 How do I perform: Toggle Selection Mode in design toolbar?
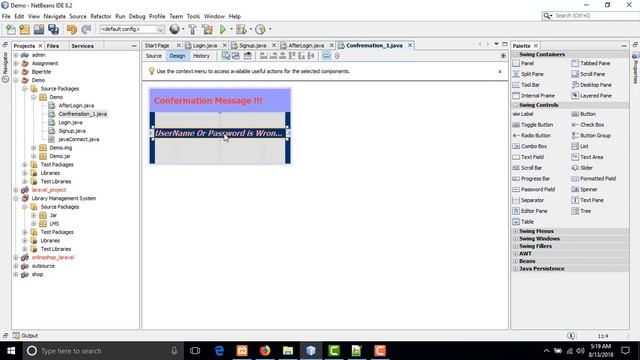coord(226,56)
